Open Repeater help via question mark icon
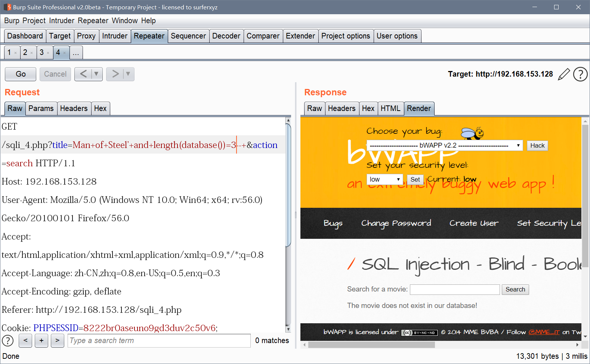Image resolution: width=590 pixels, height=364 pixels. pyautogui.click(x=580, y=74)
